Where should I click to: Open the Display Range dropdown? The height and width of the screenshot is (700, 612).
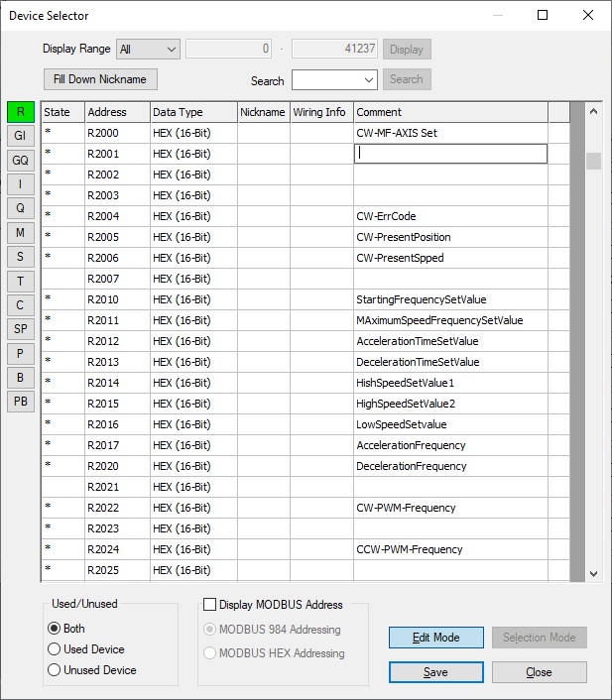[148, 50]
